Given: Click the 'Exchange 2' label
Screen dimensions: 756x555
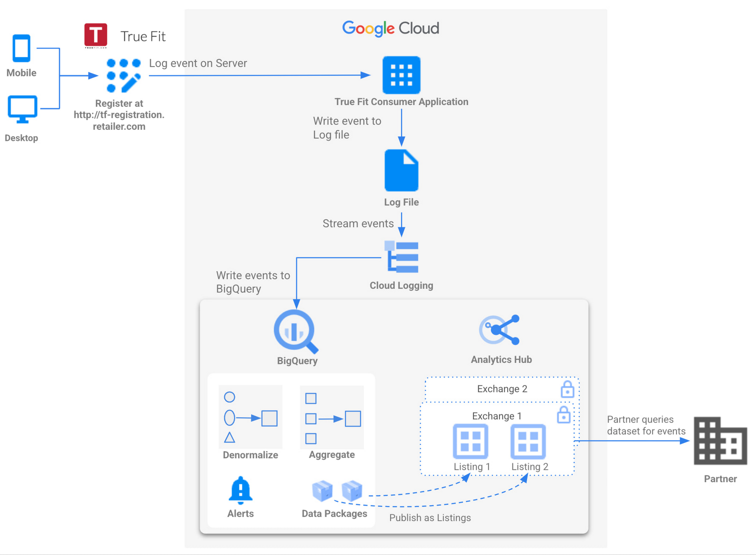Looking at the screenshot, I should pyautogui.click(x=502, y=389).
